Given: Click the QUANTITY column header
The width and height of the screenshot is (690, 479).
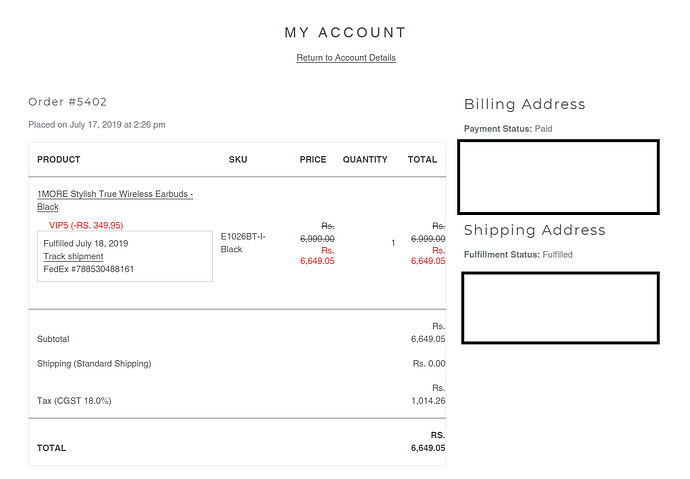Looking at the screenshot, I should [365, 159].
